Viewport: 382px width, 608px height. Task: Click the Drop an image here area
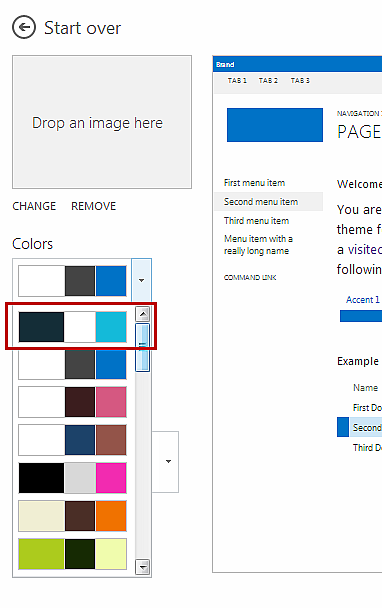pos(102,122)
